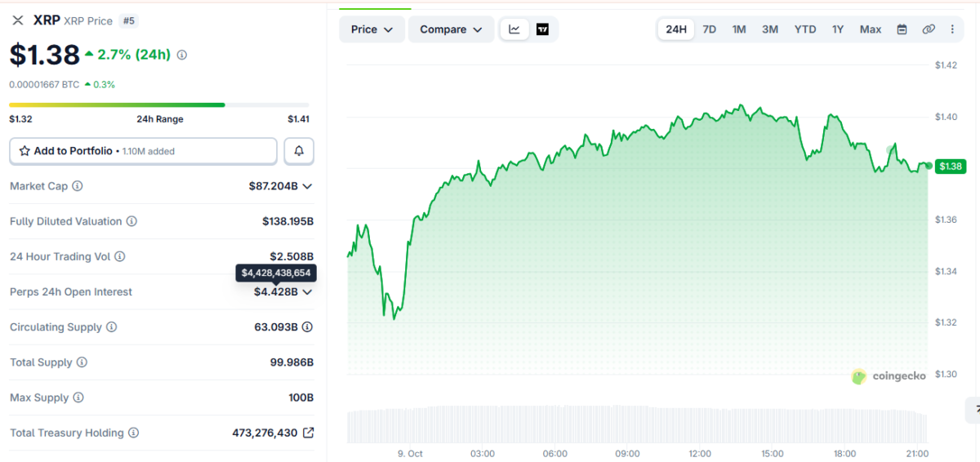
Task: Close the XRP panel with the X icon
Action: 18,20
